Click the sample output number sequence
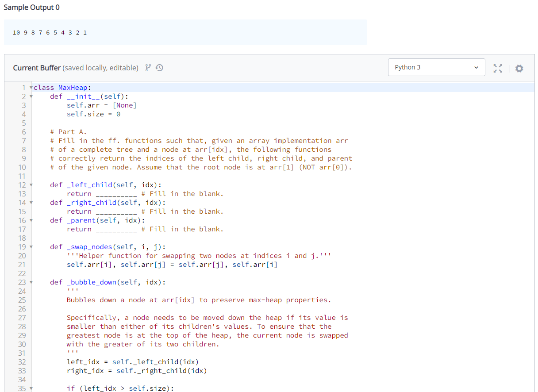The image size is (538, 392). (x=49, y=32)
